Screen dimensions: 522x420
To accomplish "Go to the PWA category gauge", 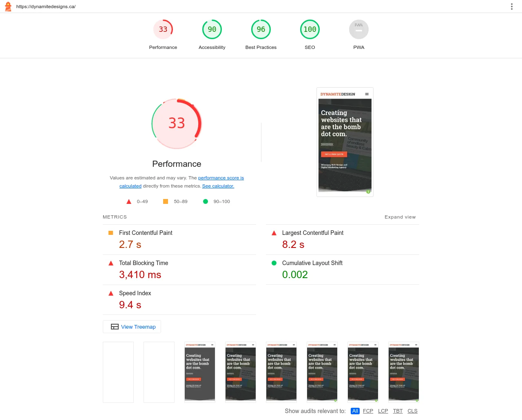I will coord(359,30).
